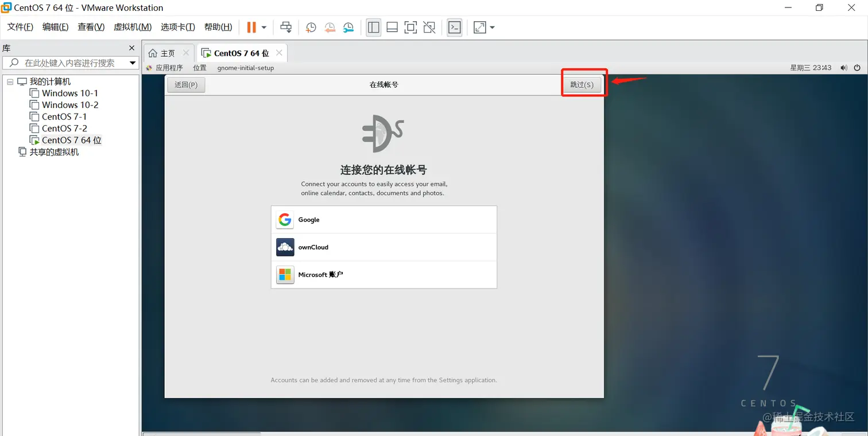Close the CentOS 7 64 位 tab
The image size is (868, 436).
pyautogui.click(x=279, y=53)
